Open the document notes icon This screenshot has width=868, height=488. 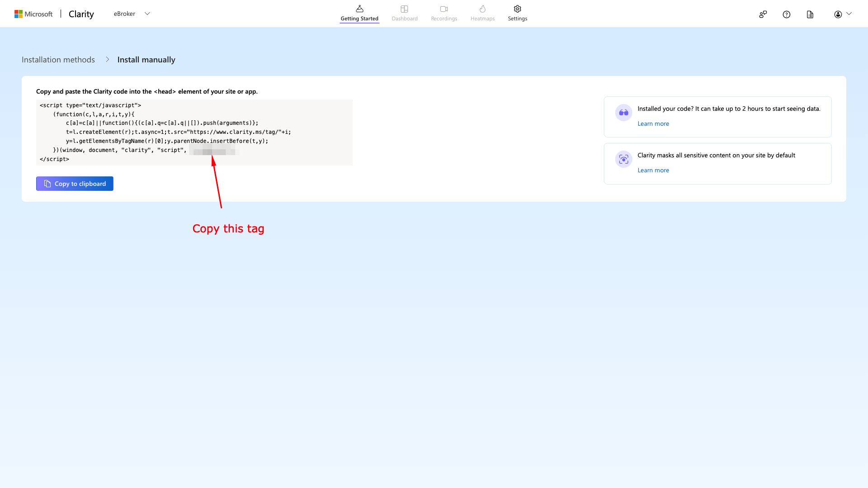tap(810, 14)
